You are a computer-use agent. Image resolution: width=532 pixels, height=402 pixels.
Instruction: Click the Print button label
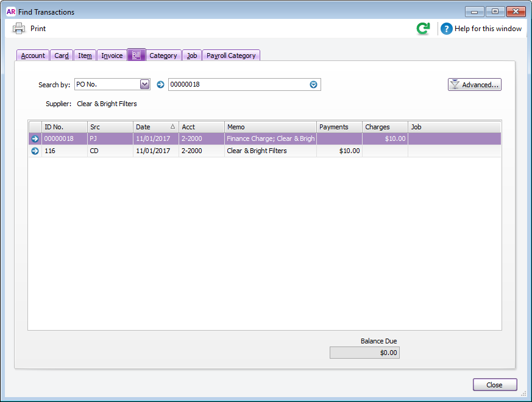click(x=38, y=29)
